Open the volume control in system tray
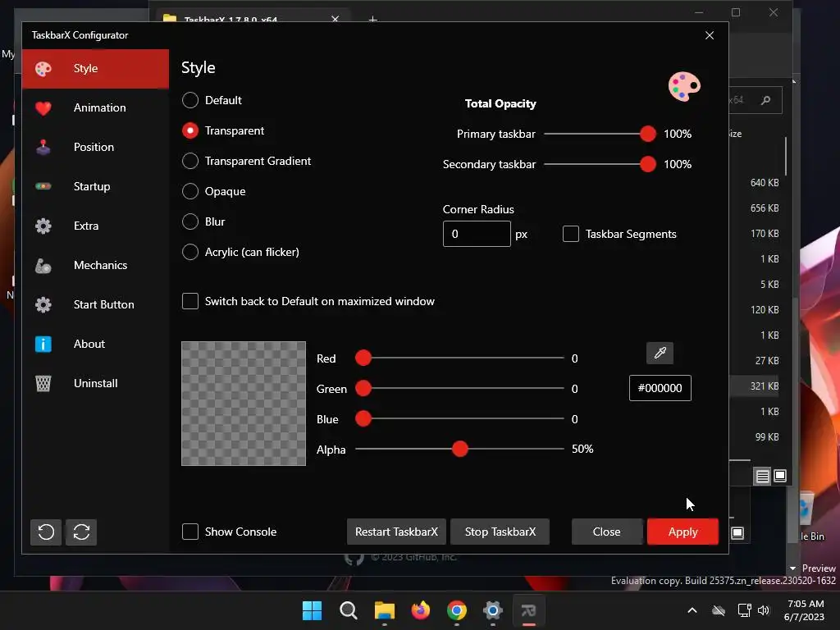This screenshot has height=630, width=840. [764, 610]
